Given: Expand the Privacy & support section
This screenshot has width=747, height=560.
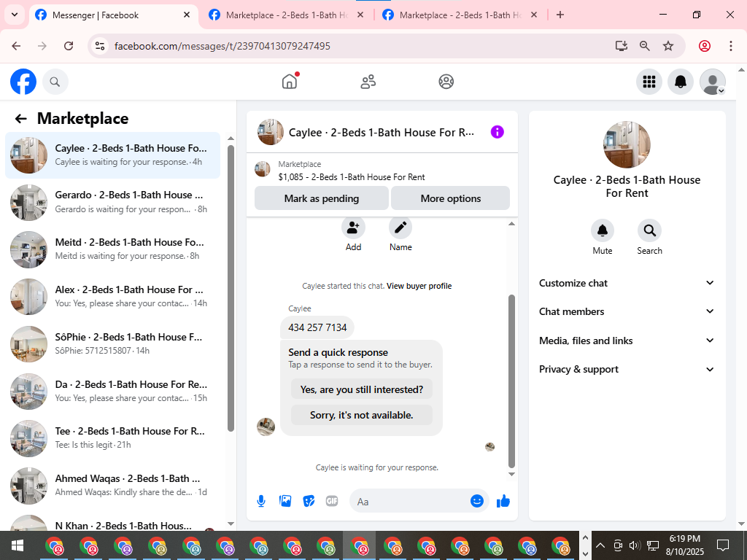Looking at the screenshot, I should coord(627,369).
